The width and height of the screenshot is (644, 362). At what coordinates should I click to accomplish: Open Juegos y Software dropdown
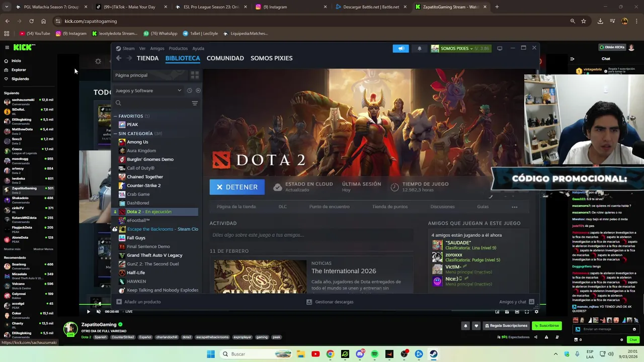coord(148,90)
